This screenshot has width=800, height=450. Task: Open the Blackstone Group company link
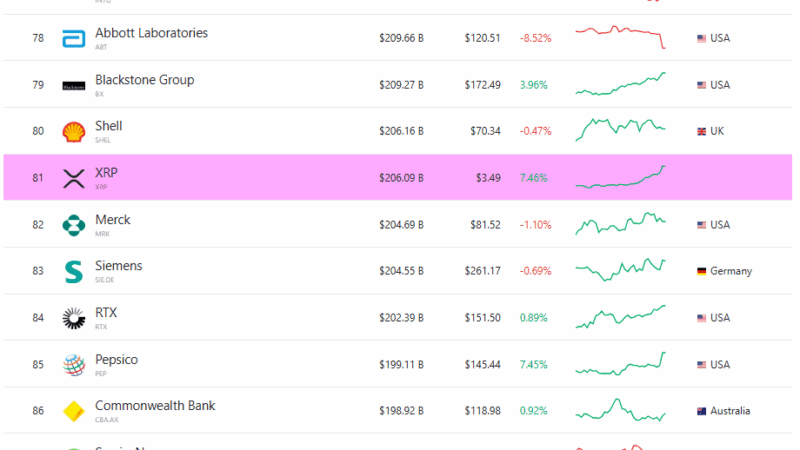pos(144,80)
